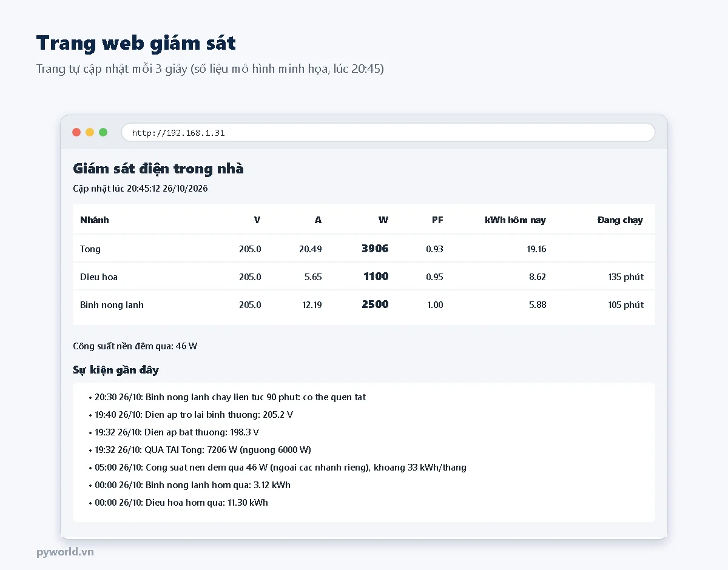Click the 205.0 voltage in Binh nong lanh row
This screenshot has width=728, height=570.
[x=250, y=305]
